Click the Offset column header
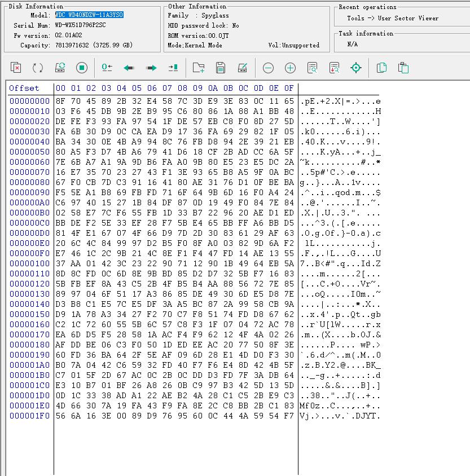 point(24,88)
